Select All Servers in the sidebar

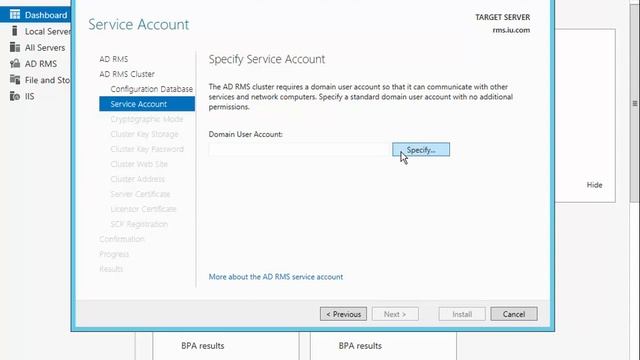[45, 48]
